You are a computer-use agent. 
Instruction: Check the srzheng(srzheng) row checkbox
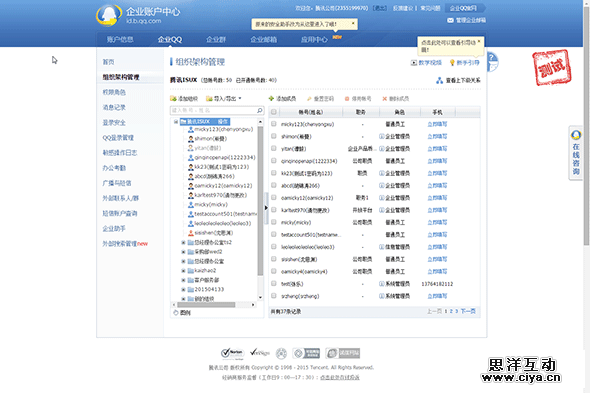(274, 296)
